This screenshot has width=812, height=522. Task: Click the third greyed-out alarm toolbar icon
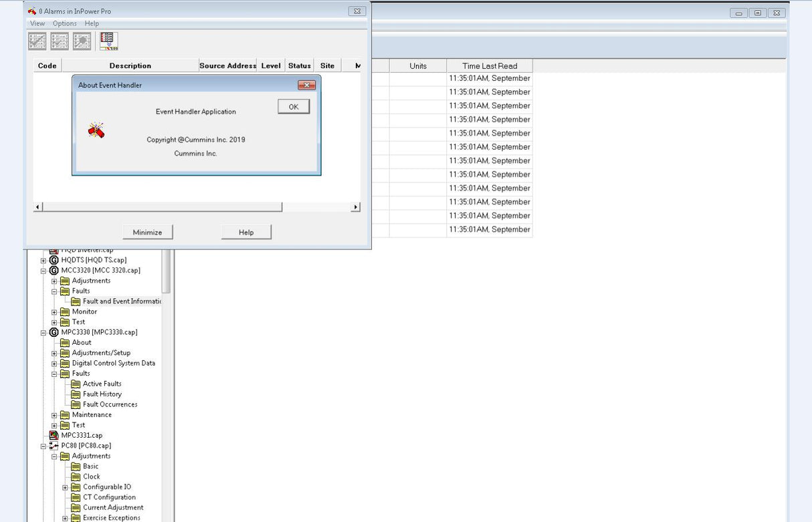tap(82, 41)
